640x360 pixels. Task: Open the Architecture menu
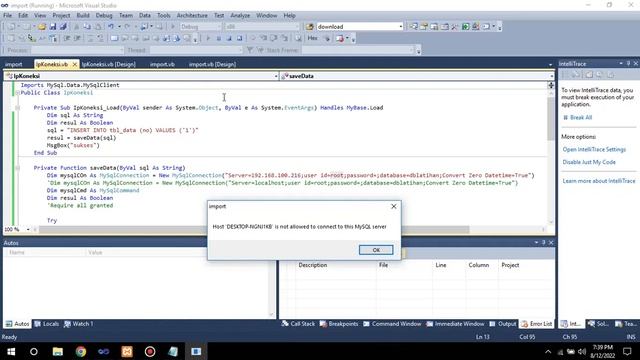coord(192,16)
